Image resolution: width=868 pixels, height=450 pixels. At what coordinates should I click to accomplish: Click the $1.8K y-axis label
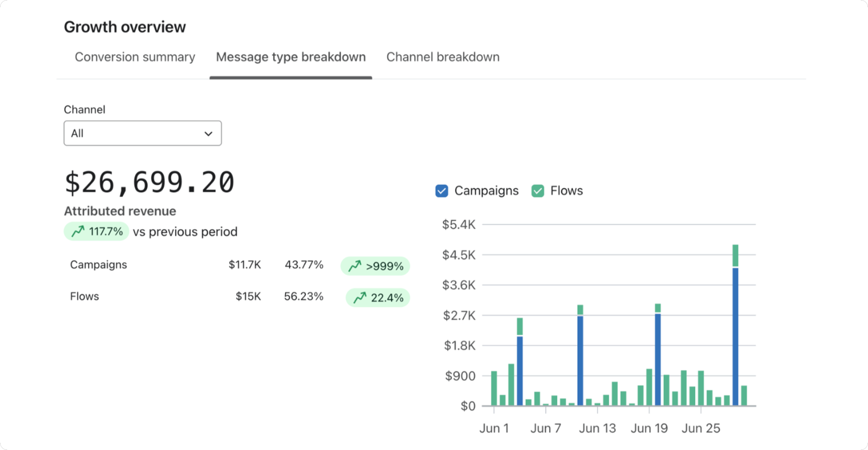pos(459,346)
